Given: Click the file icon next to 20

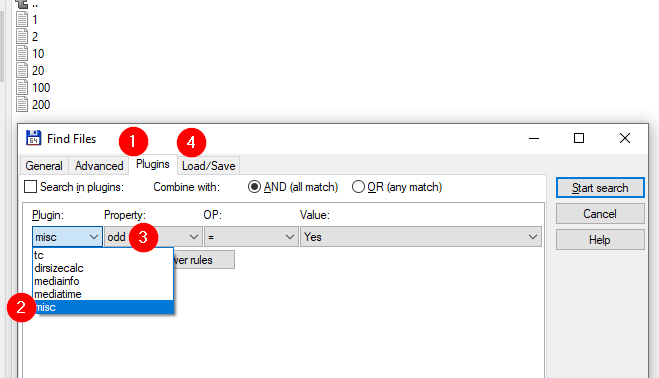Looking at the screenshot, I should tap(22, 70).
